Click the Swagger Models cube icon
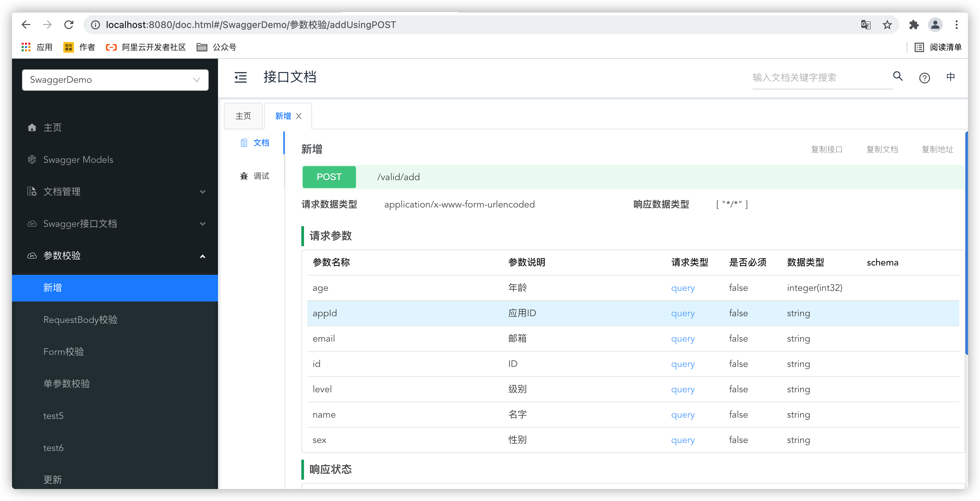The image size is (980, 501). [32, 159]
